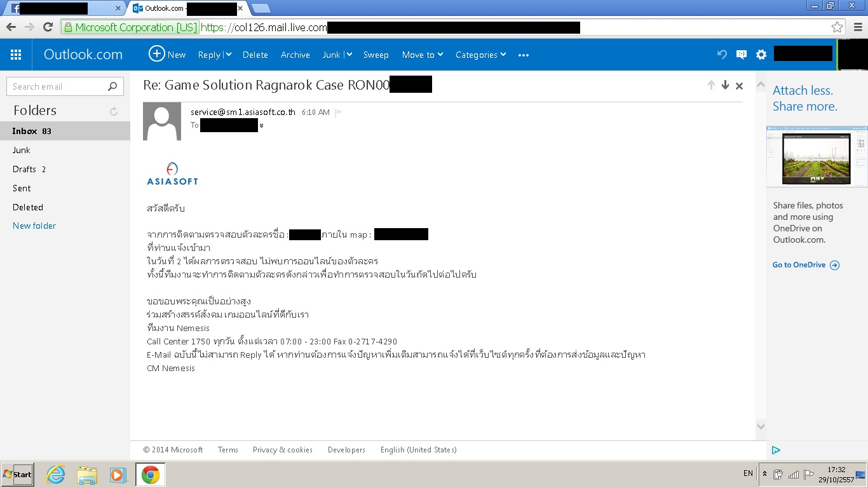Create a New folder

pyautogui.click(x=34, y=226)
